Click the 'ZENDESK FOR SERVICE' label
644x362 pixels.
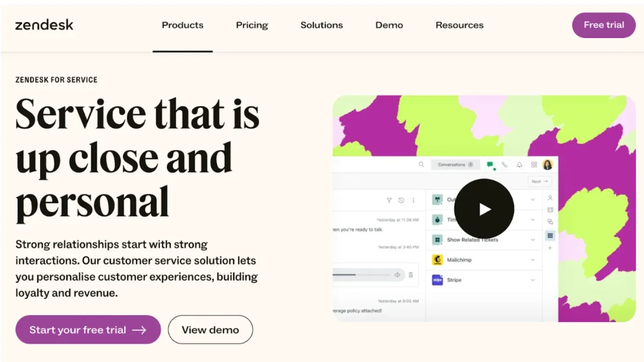[56, 80]
